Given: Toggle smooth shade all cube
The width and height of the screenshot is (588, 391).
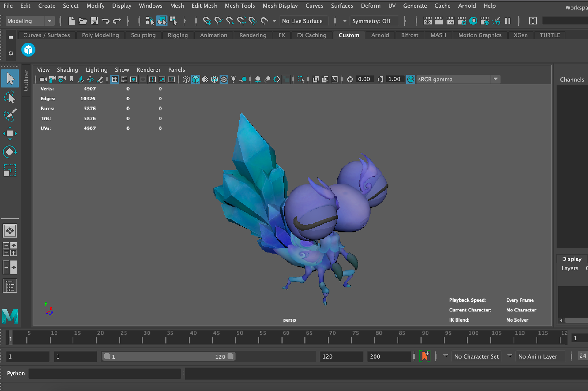Looking at the screenshot, I should point(195,80).
